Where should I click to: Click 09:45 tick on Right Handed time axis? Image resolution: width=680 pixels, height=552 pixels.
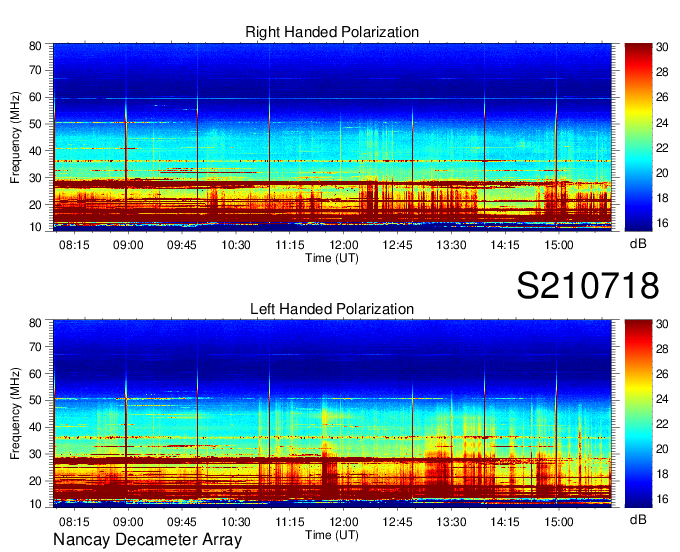[182, 245]
